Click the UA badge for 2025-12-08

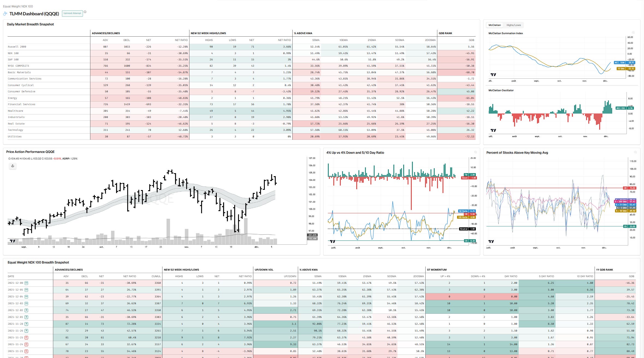(x=26, y=283)
